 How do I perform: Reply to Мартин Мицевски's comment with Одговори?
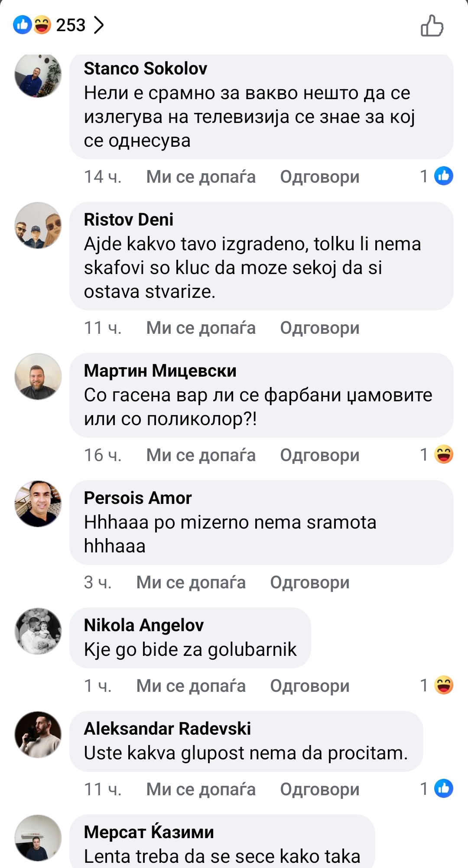click(320, 455)
